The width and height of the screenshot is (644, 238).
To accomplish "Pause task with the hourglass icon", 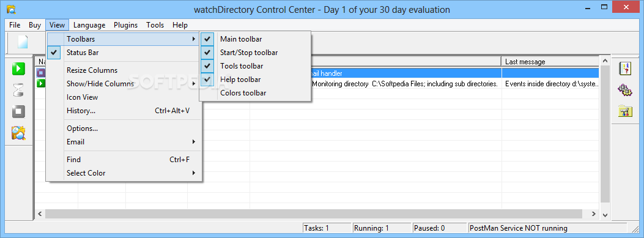I will coord(18,89).
